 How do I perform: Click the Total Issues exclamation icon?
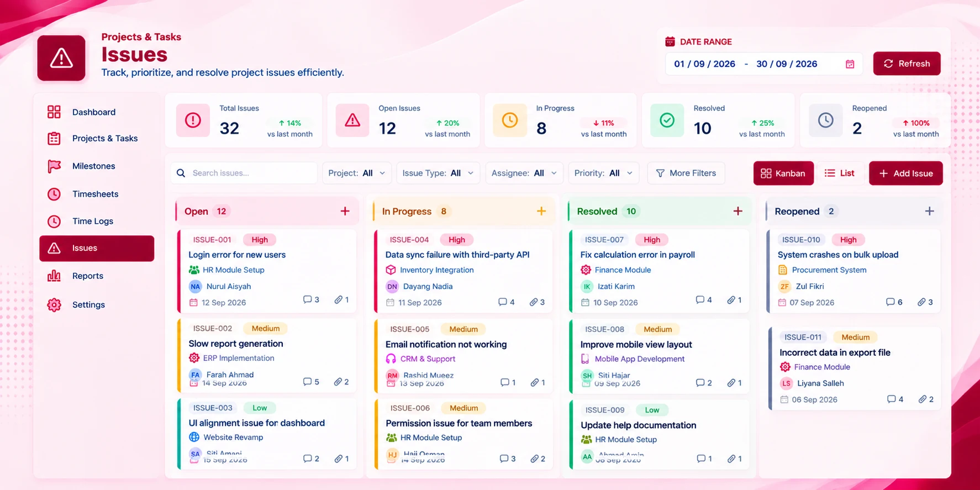click(x=193, y=120)
